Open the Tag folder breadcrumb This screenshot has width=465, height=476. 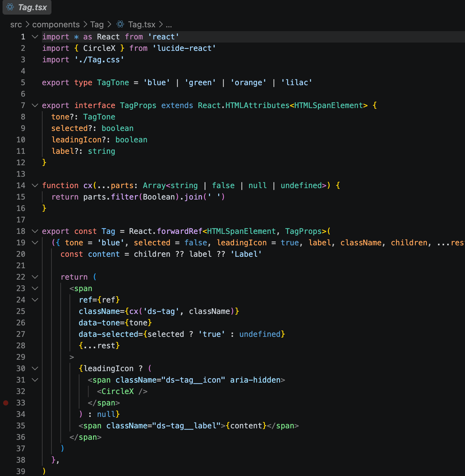tap(97, 24)
